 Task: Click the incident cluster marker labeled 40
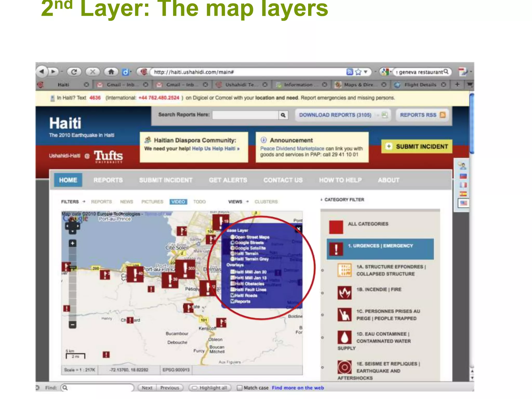click(x=135, y=274)
